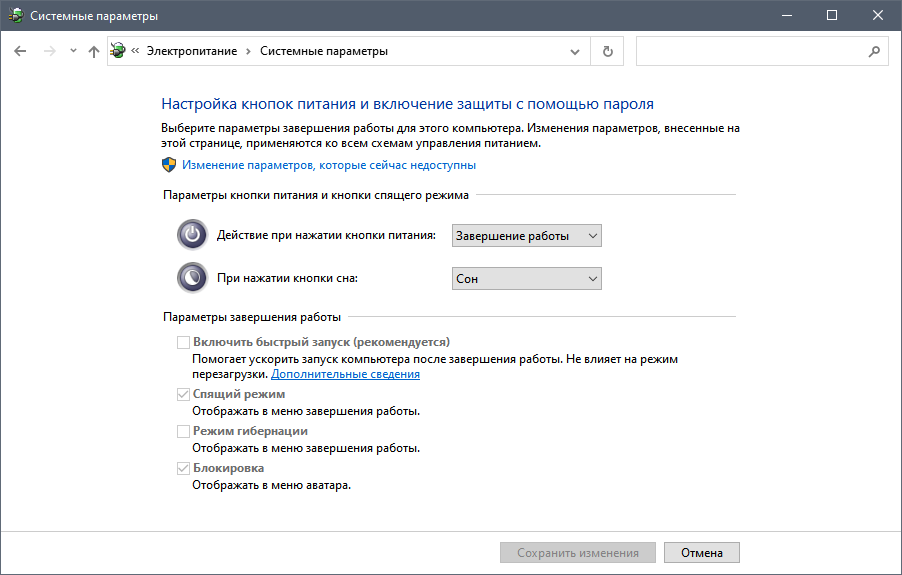
Task: Click the sleep button moon icon
Action: [192, 278]
